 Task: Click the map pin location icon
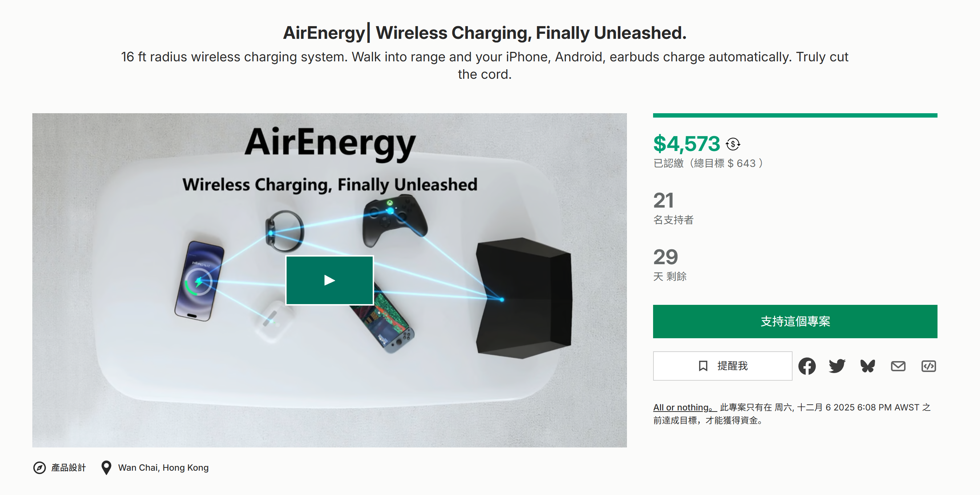click(x=106, y=468)
